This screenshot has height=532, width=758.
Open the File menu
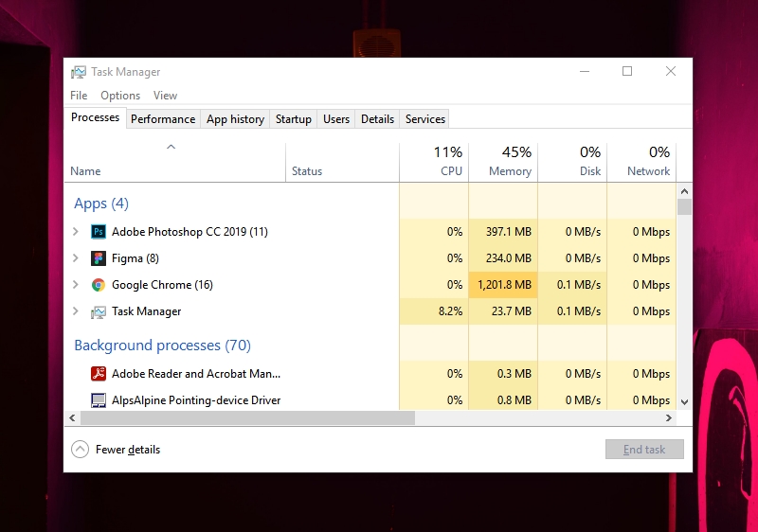tap(79, 96)
